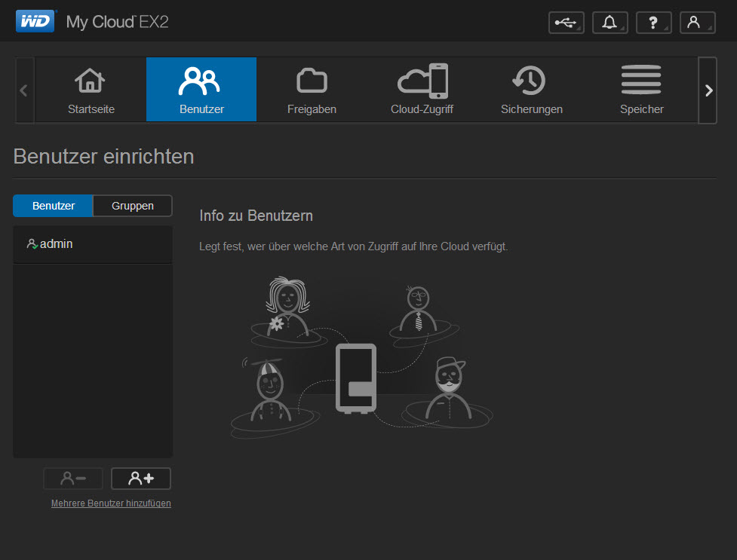Screen dimensions: 737x560
Task: Open the notifications bell icon
Action: tap(610, 23)
